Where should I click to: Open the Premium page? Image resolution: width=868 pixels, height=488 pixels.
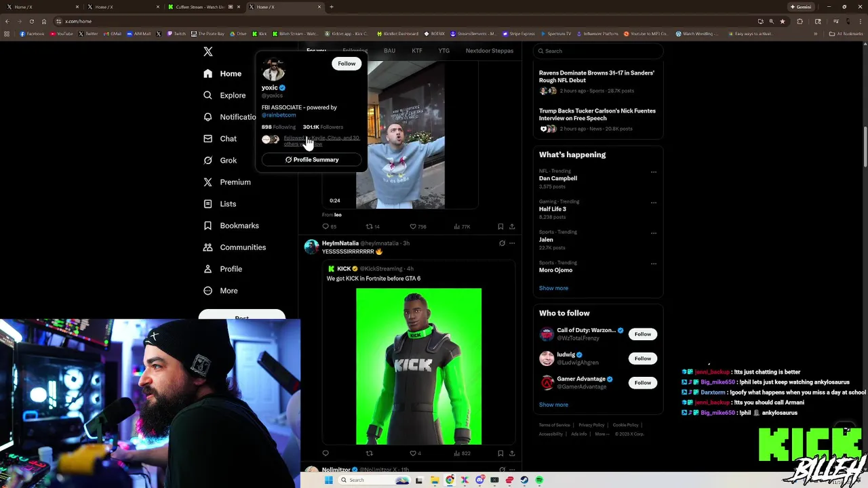227,182
